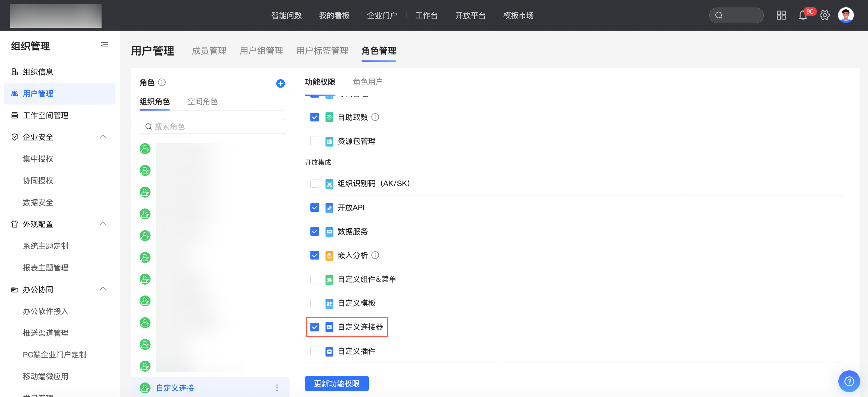Open 开放平台 in top navigation
The image size is (868, 397).
(470, 15)
